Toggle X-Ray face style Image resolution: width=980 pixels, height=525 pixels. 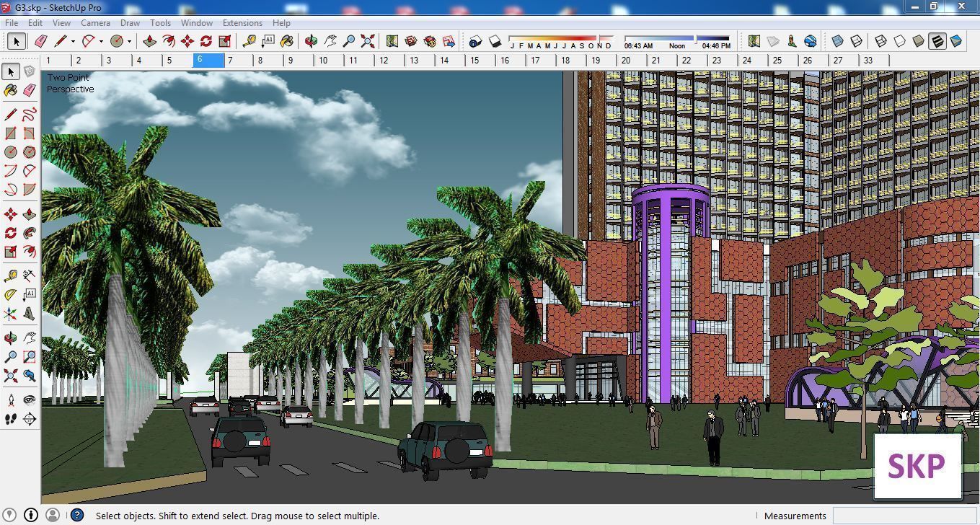coord(838,41)
